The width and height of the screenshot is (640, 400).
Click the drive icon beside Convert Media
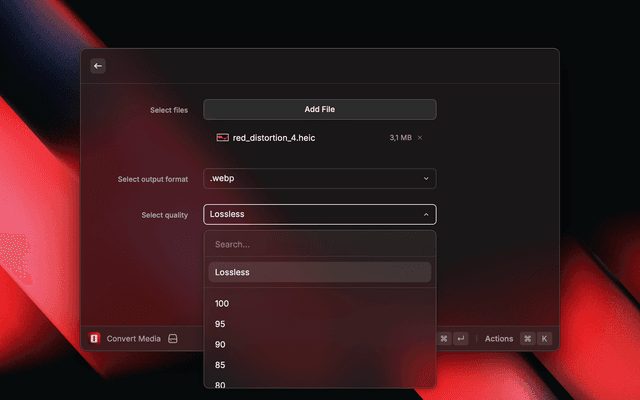point(173,338)
